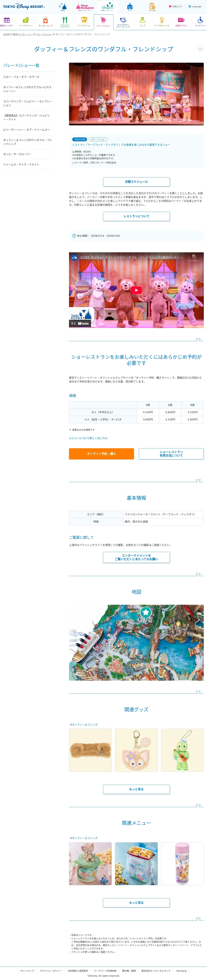Toggle the heart favorite button beside title
Viewport: 207px width, 980px height.
tap(201, 49)
